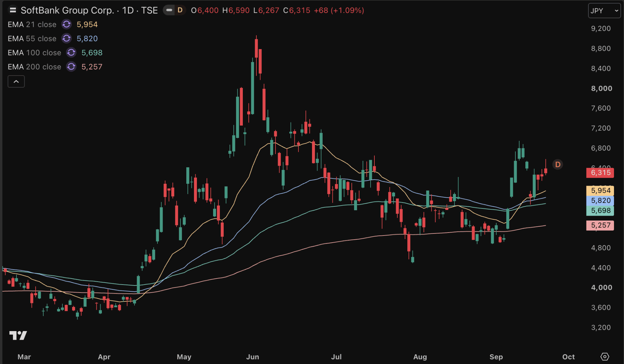624x364 pixels.
Task: Click the open price O 6,400
Action: (205, 10)
